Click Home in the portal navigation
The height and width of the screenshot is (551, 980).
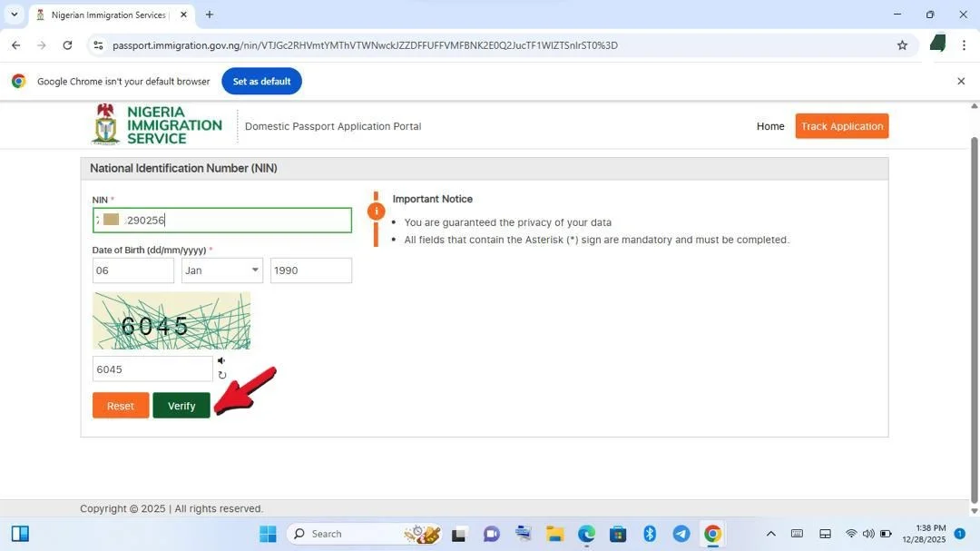click(x=770, y=126)
